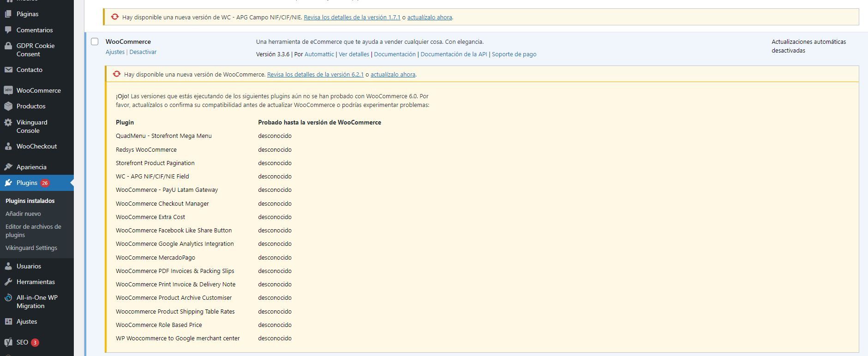Click Redsys WooCommerce plugin row
The width and height of the screenshot is (868, 356).
tap(146, 149)
